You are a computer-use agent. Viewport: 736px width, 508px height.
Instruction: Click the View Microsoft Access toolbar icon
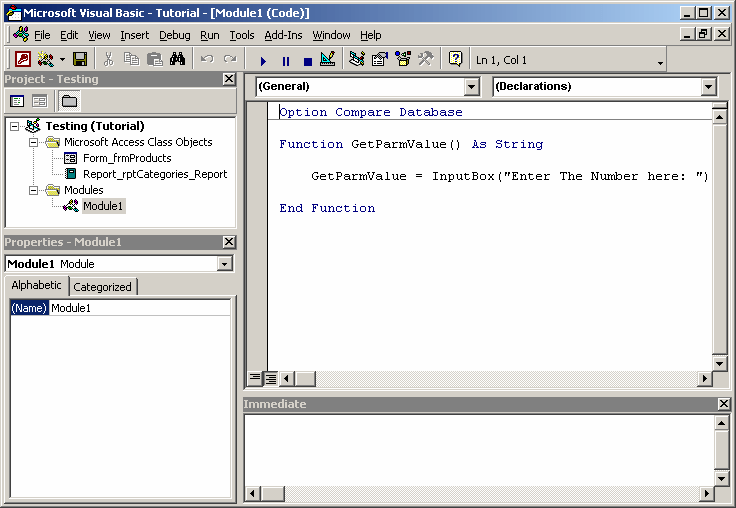pos(23,60)
